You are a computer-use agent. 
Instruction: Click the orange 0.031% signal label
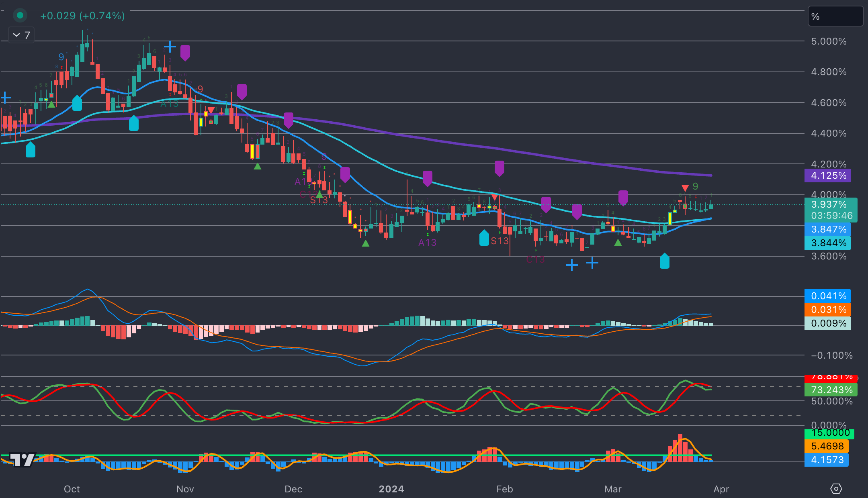(x=828, y=310)
